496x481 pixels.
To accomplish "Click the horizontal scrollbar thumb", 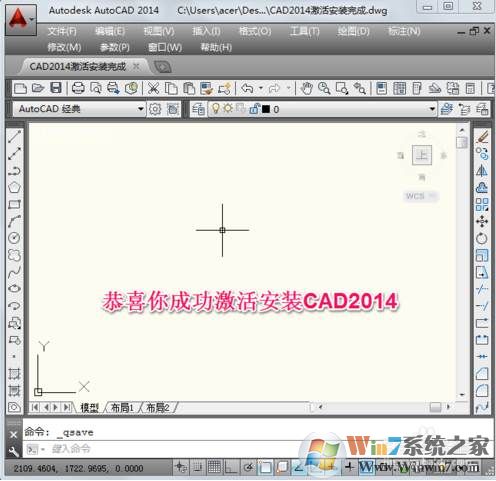I will click(435, 407).
